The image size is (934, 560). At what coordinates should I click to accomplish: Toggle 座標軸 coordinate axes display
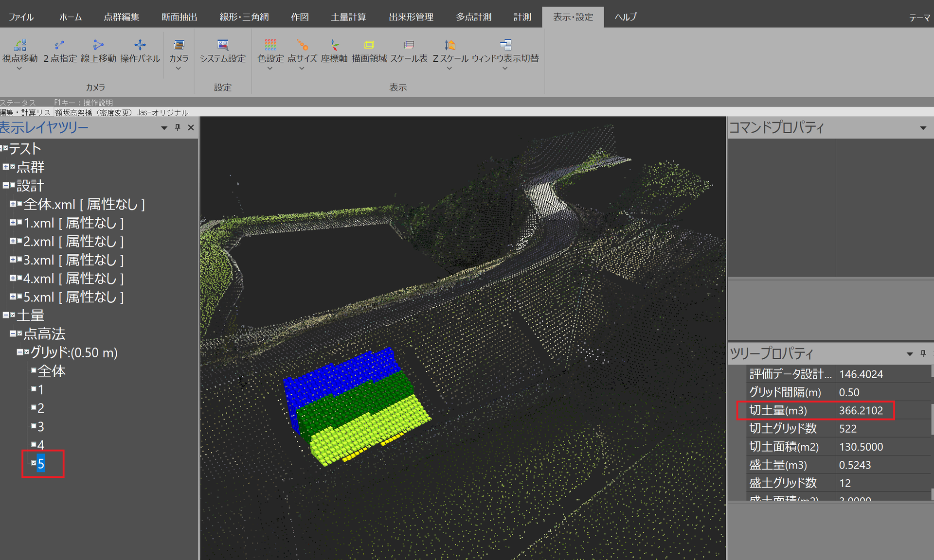tap(334, 51)
